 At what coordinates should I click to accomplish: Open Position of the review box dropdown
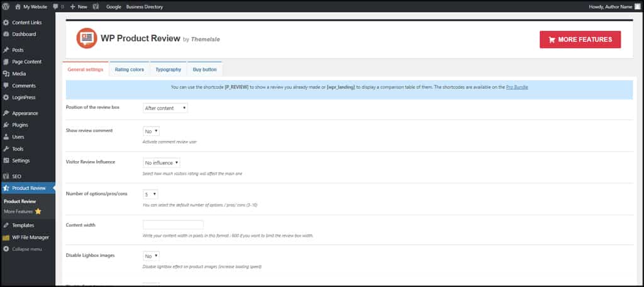click(165, 108)
